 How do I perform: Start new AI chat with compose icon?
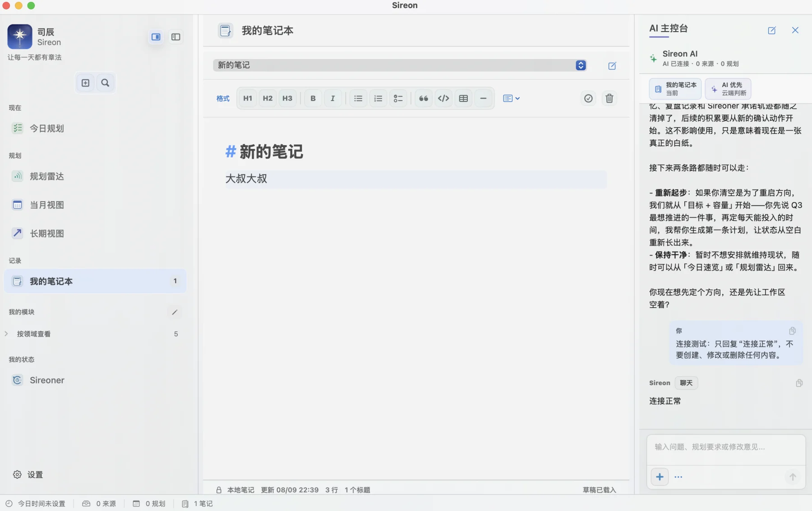tap(772, 30)
